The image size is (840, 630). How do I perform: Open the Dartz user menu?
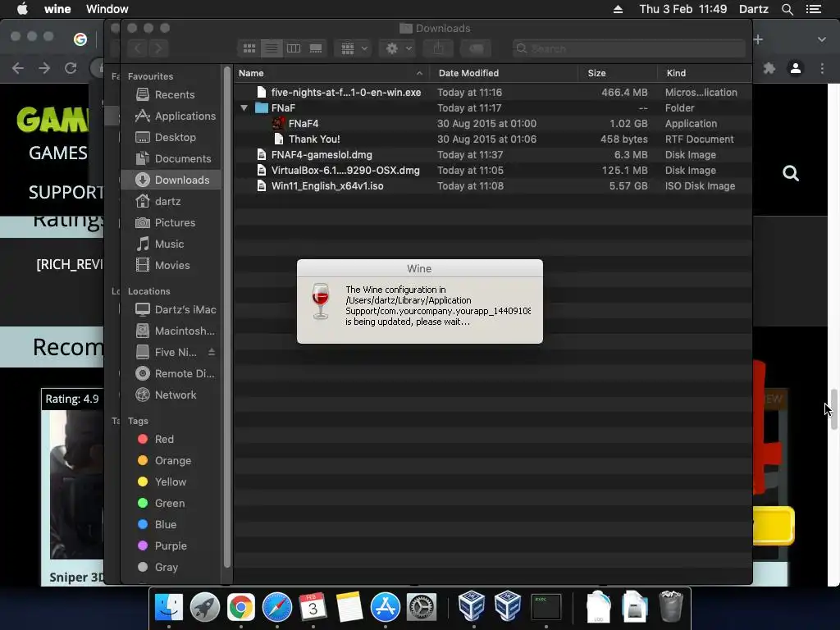754,9
